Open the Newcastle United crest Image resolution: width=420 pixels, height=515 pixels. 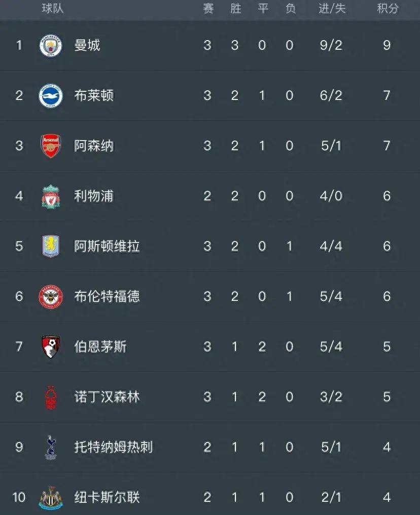click(51, 498)
